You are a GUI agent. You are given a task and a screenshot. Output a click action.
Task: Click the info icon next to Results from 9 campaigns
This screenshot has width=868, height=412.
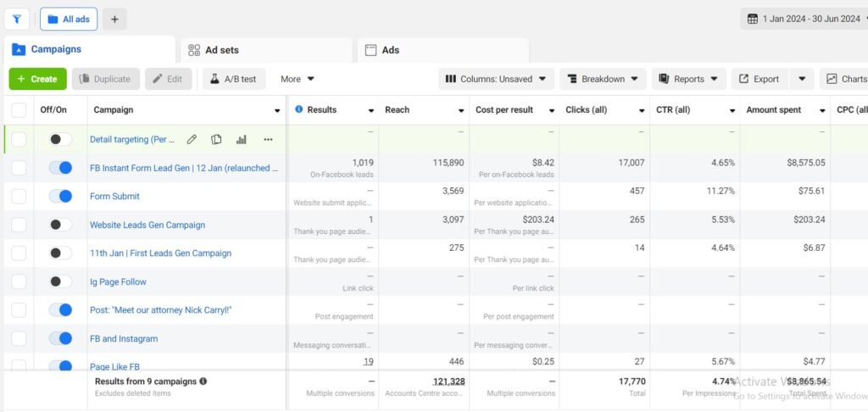coord(203,381)
